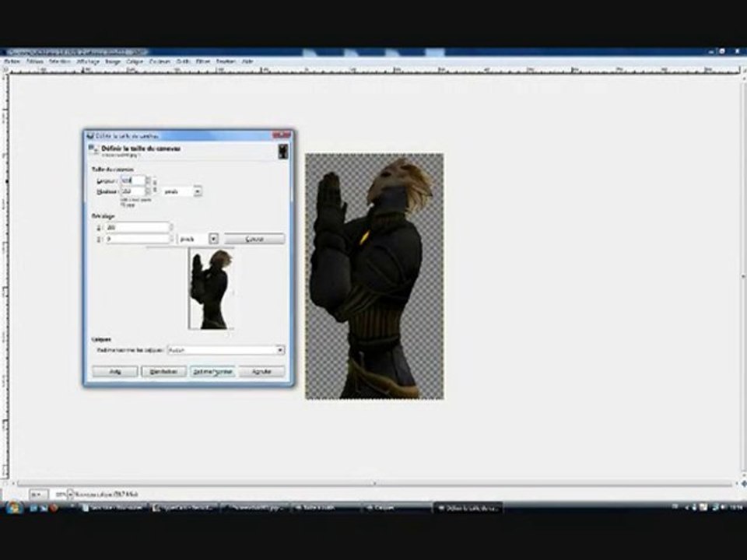Open the Couleurs menu
The width and height of the screenshot is (747, 560).
[160, 62]
